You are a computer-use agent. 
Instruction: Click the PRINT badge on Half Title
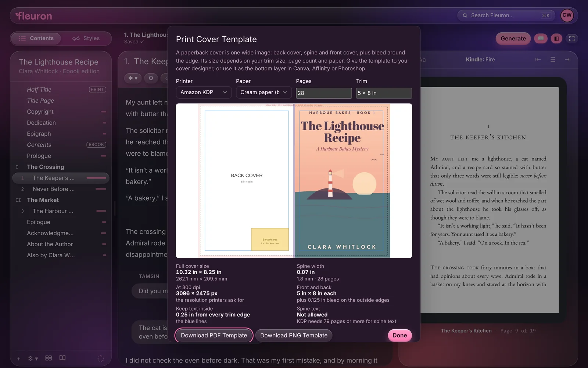[x=97, y=89]
